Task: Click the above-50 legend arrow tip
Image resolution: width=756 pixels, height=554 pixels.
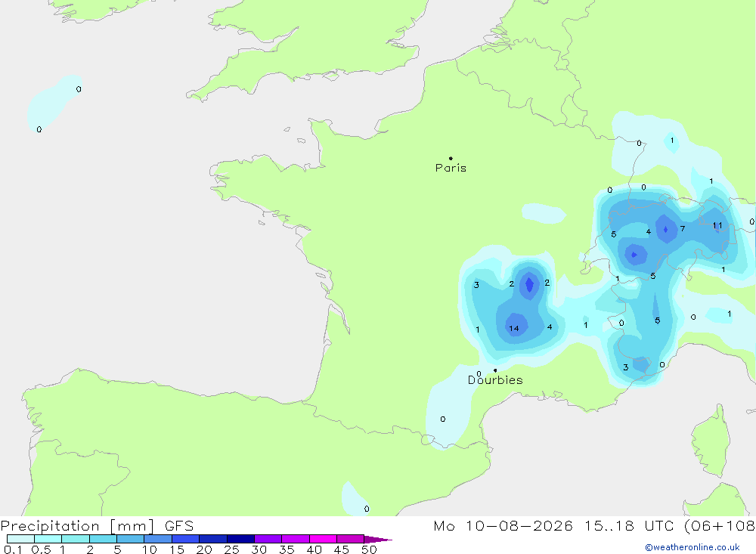Action: [378, 540]
